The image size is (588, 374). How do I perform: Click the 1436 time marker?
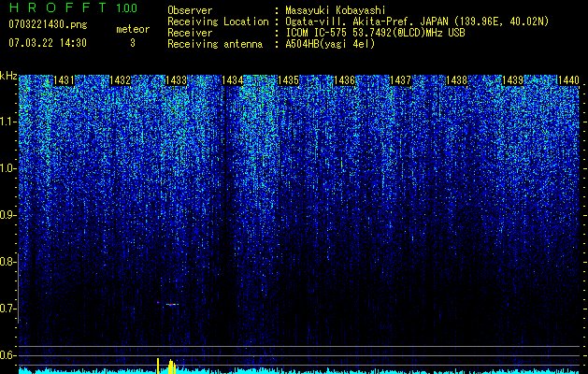[x=345, y=80]
